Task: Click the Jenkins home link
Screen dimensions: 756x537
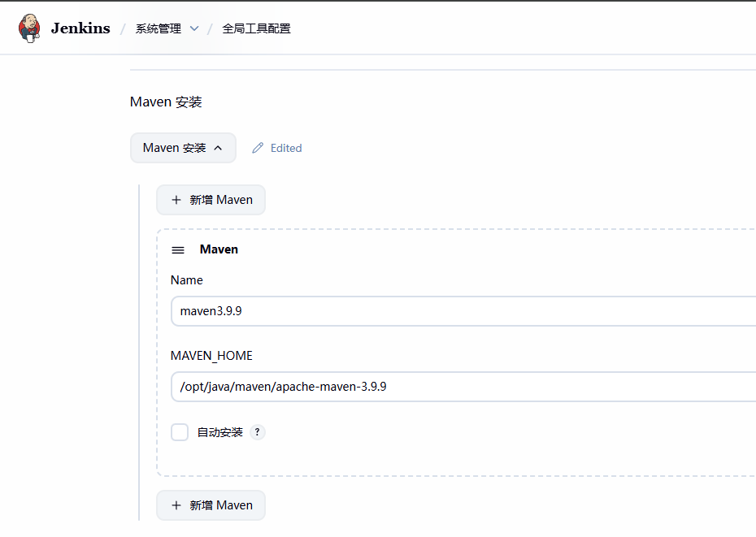Action: tap(80, 28)
